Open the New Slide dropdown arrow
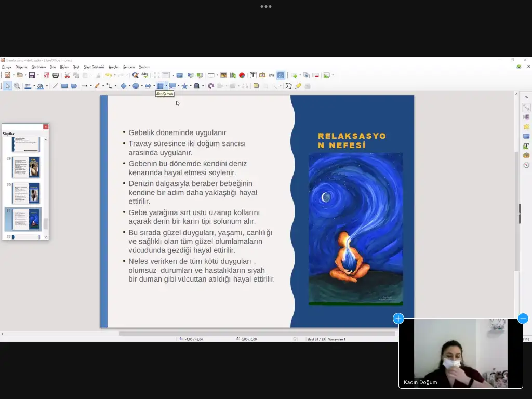Viewport: 532px width, 399px height. pos(300,75)
